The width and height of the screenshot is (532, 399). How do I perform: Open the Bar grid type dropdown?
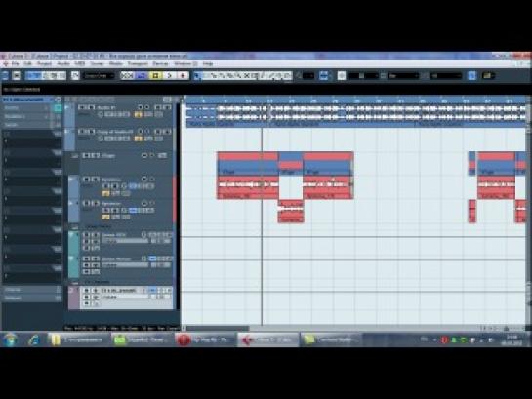tap(403, 75)
